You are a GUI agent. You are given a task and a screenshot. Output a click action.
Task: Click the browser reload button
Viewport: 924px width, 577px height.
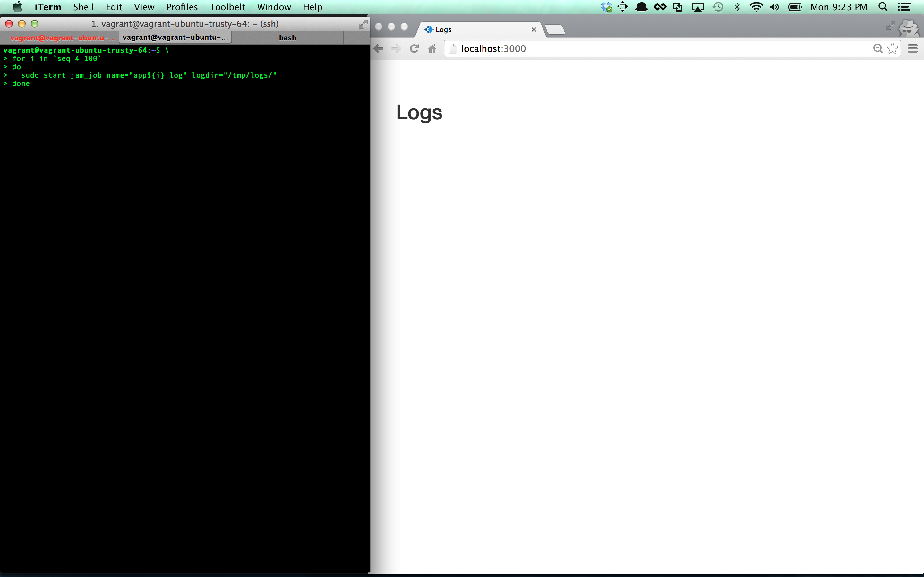(x=414, y=48)
